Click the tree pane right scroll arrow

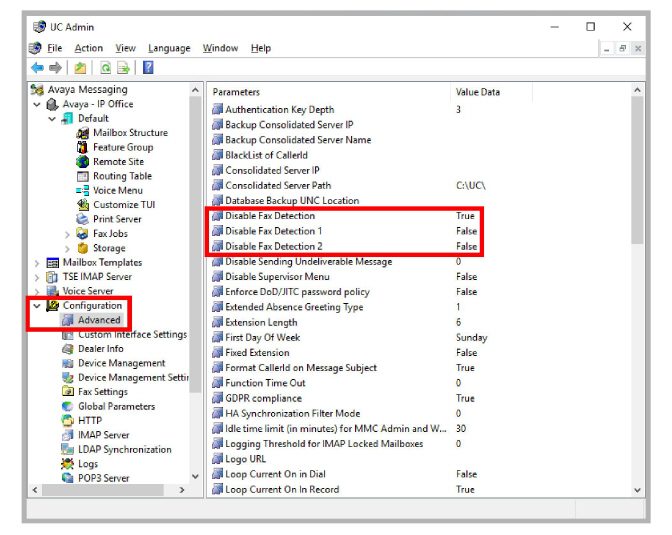tap(182, 490)
